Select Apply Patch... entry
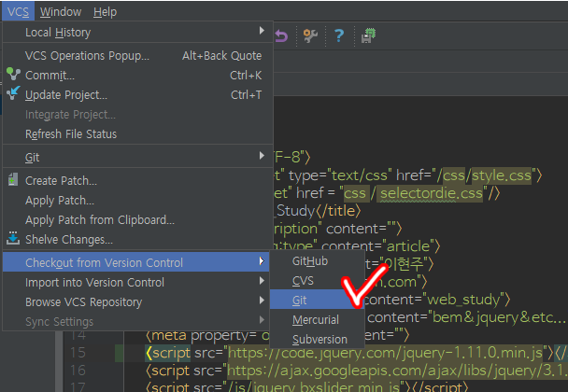The width and height of the screenshot is (568, 392). click(137, 200)
